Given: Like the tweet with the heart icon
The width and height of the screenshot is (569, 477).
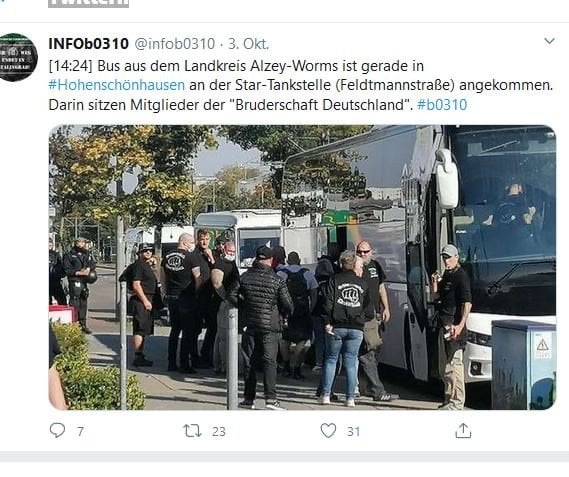Looking at the screenshot, I should [328, 431].
